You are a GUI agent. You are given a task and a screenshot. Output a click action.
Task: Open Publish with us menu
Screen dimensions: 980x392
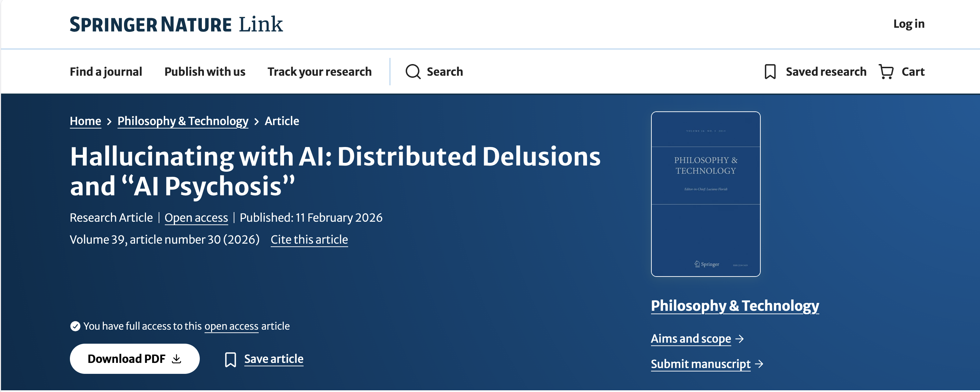(x=205, y=72)
